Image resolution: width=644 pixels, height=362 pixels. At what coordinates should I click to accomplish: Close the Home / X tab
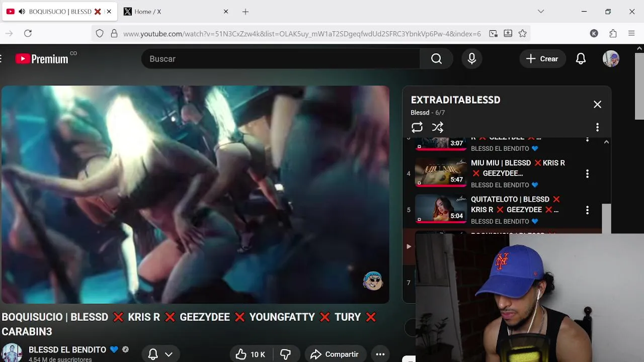(x=225, y=12)
